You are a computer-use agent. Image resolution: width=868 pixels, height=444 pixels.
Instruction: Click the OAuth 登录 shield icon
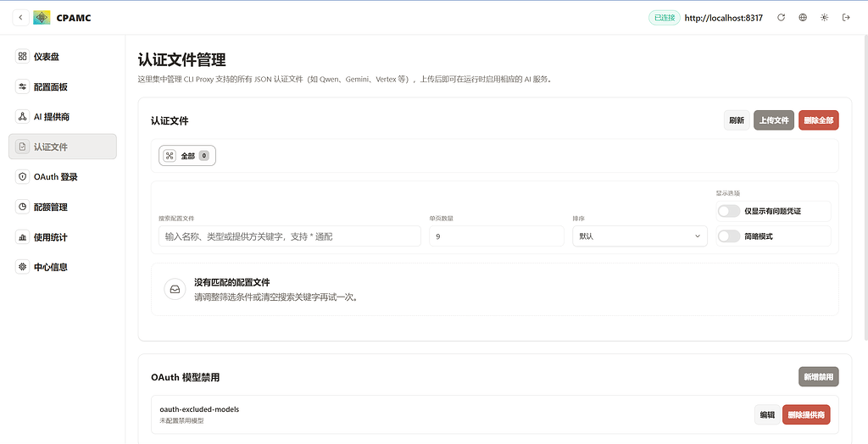pyautogui.click(x=22, y=176)
